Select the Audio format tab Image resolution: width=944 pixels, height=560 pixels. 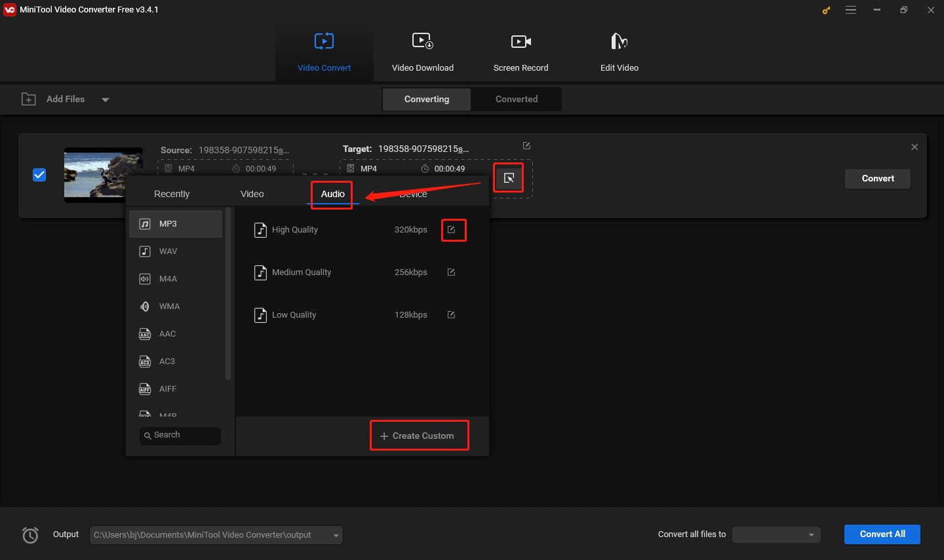(x=332, y=194)
